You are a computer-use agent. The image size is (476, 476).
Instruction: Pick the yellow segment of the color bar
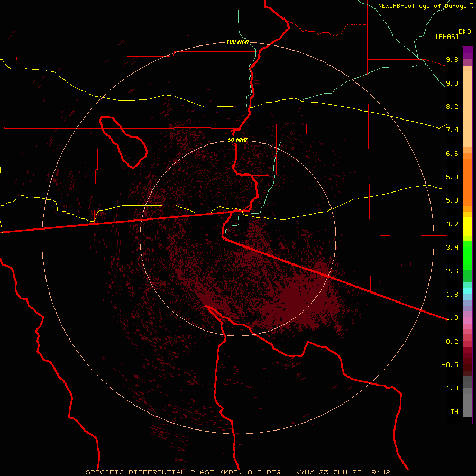click(x=467, y=226)
